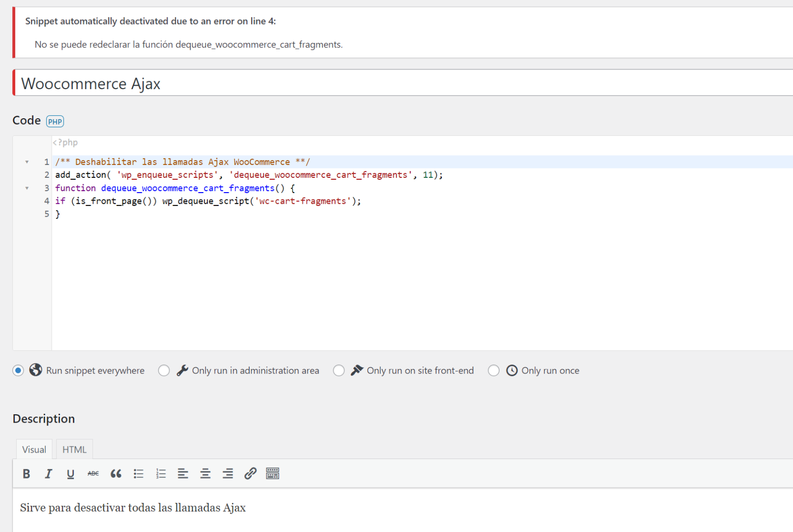793x532 pixels.
Task: Click the <?php placeholder above the code
Action: click(x=65, y=142)
